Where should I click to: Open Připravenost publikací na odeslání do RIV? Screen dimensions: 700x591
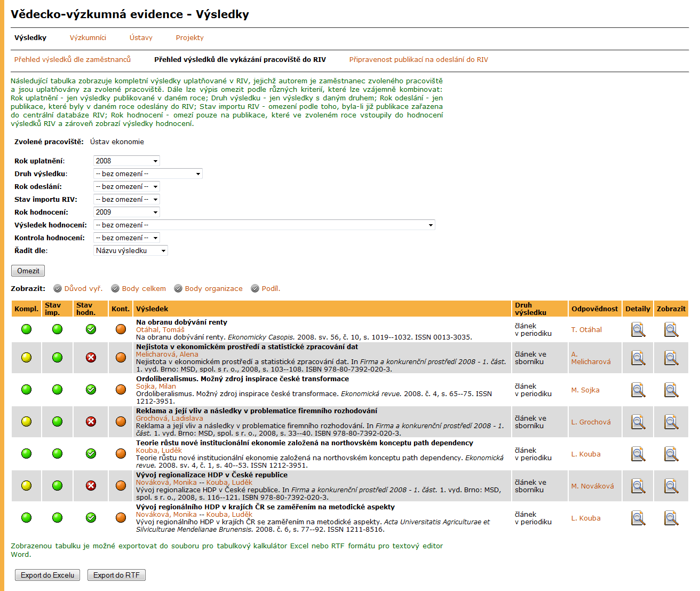coord(419,59)
